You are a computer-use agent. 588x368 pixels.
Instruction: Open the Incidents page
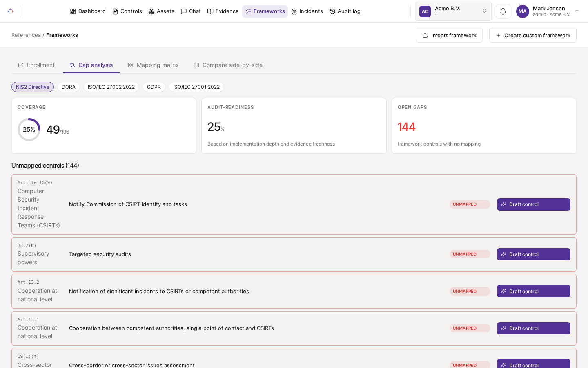[x=307, y=11]
